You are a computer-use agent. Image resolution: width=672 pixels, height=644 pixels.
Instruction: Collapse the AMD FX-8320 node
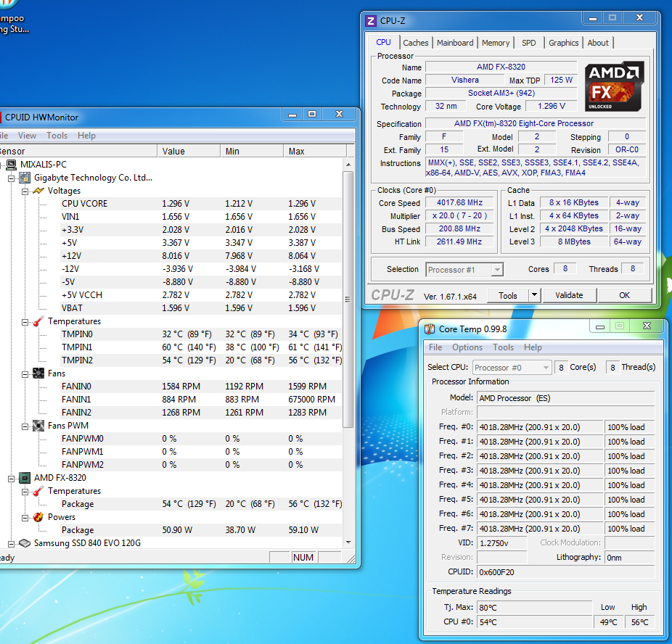[x=12, y=479]
